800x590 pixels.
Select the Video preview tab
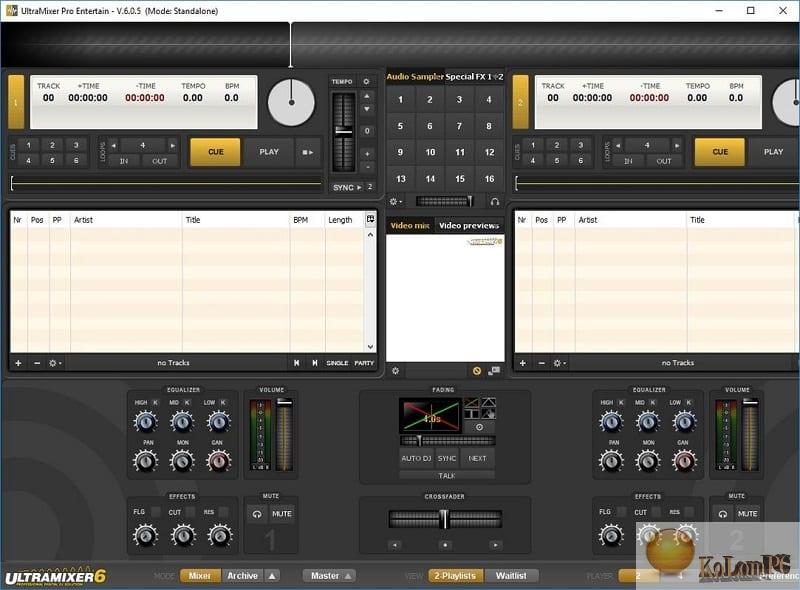tap(469, 226)
